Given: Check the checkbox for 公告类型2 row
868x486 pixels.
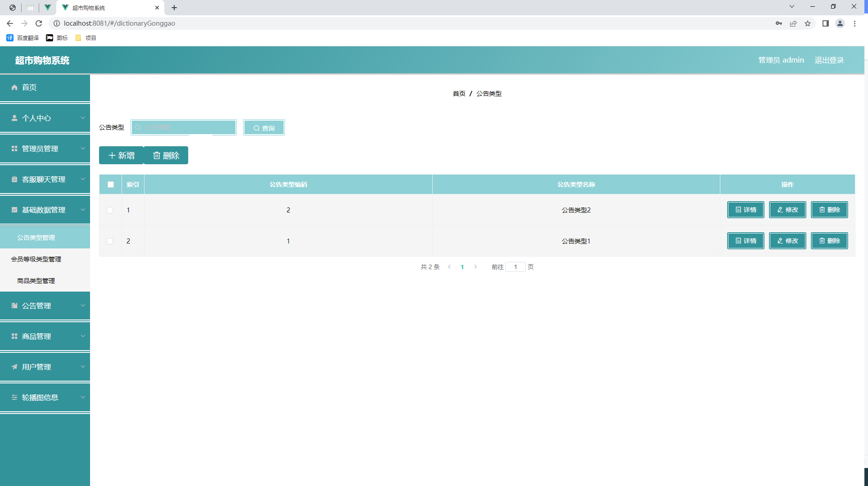Looking at the screenshot, I should point(110,210).
